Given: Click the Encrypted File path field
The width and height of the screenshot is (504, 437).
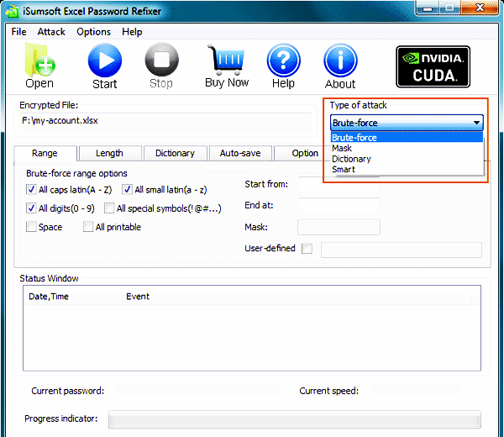Looking at the screenshot, I should point(165,121).
